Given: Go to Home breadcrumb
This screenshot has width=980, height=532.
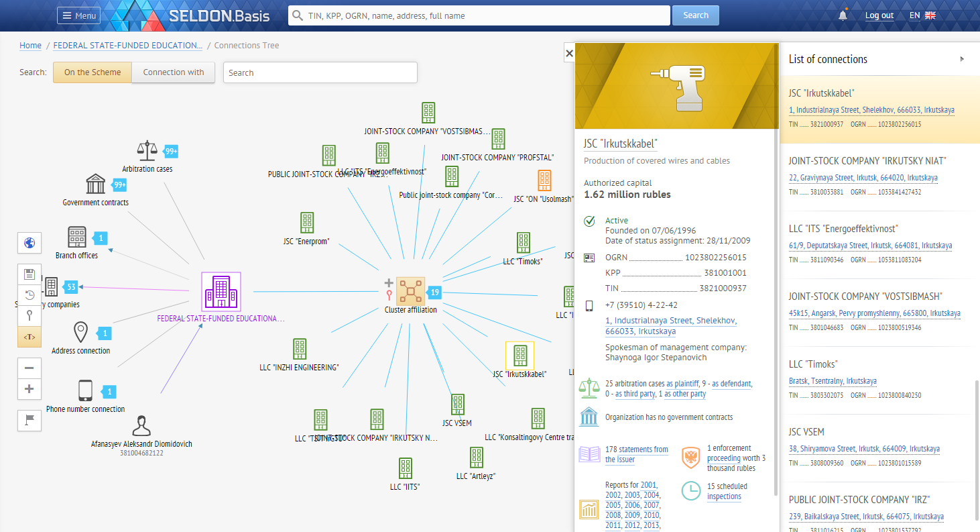Looking at the screenshot, I should click(30, 46).
